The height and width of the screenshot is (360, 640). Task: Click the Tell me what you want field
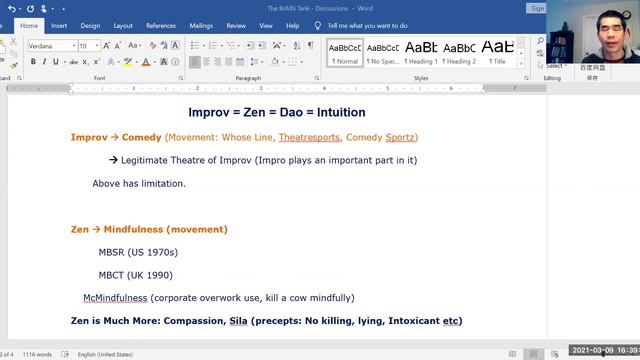pos(367,26)
